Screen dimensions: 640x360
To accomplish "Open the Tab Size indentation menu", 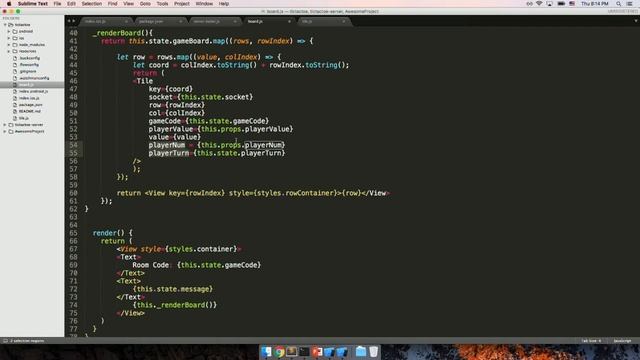I will click(591, 340).
